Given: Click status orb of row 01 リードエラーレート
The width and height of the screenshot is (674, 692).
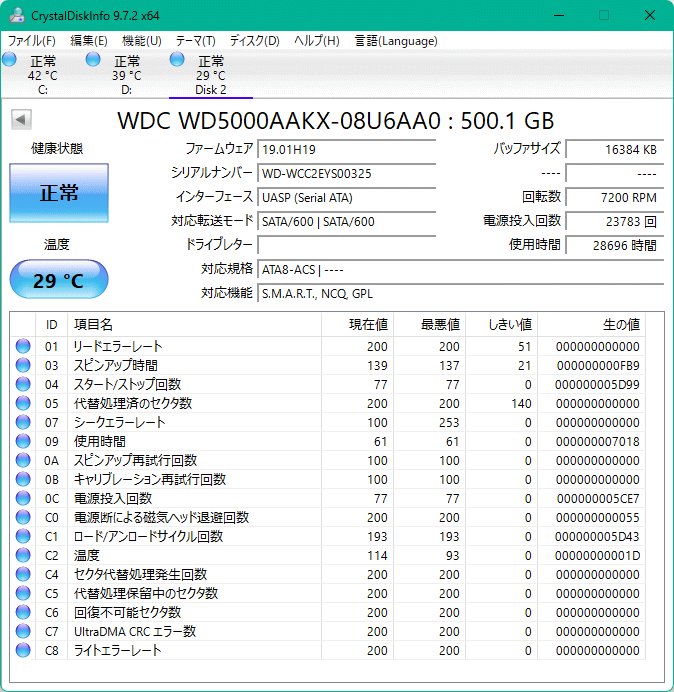Looking at the screenshot, I should pyautogui.click(x=23, y=346).
